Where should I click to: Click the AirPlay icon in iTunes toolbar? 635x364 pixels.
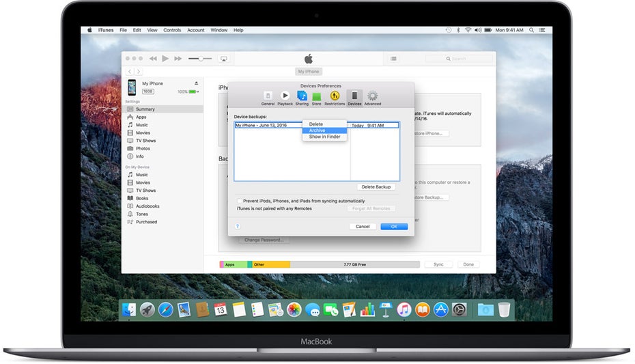[223, 59]
